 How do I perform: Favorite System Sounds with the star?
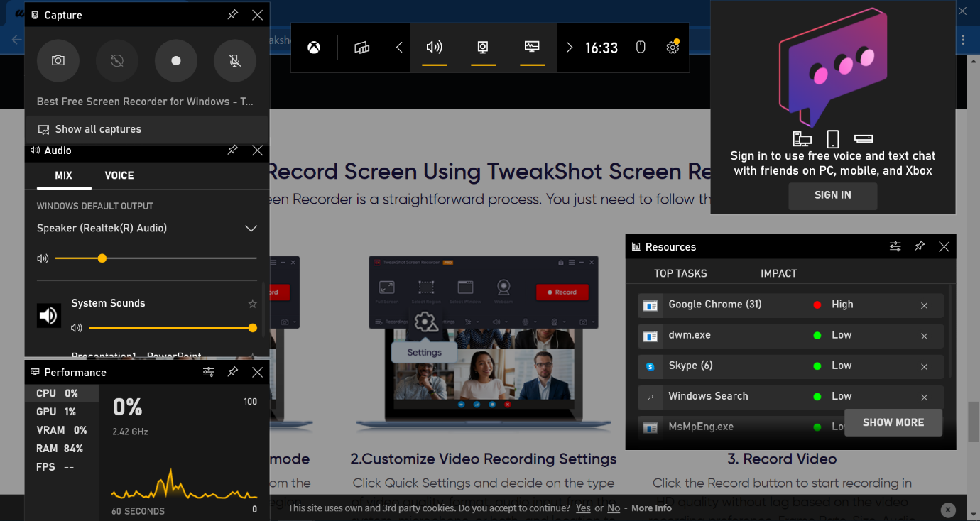252,304
